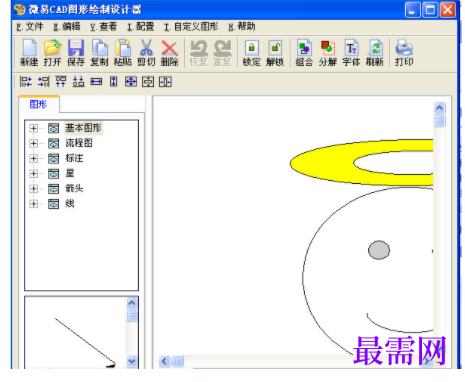Minimize the 微易CAD window
The image size is (465, 382).
(412, 10)
